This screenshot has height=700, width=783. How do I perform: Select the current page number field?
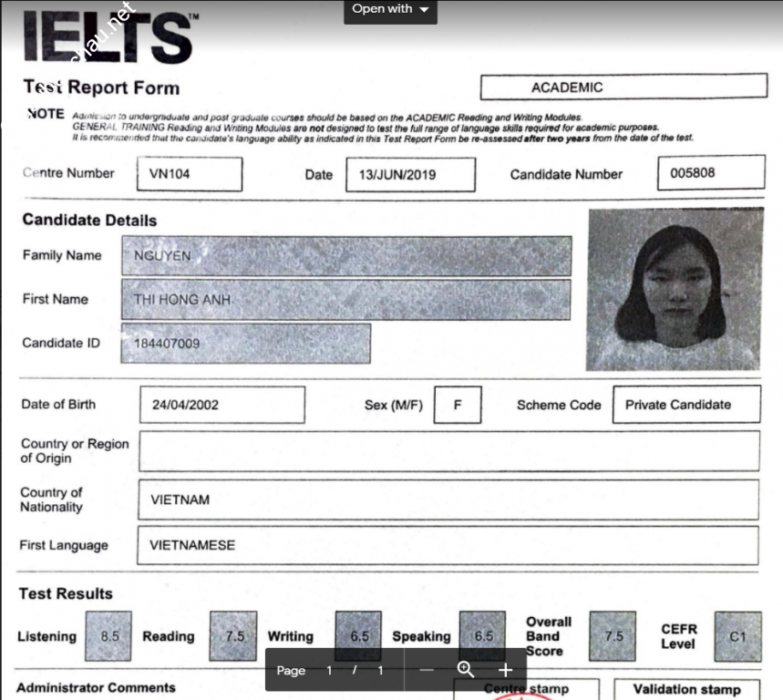(x=330, y=671)
